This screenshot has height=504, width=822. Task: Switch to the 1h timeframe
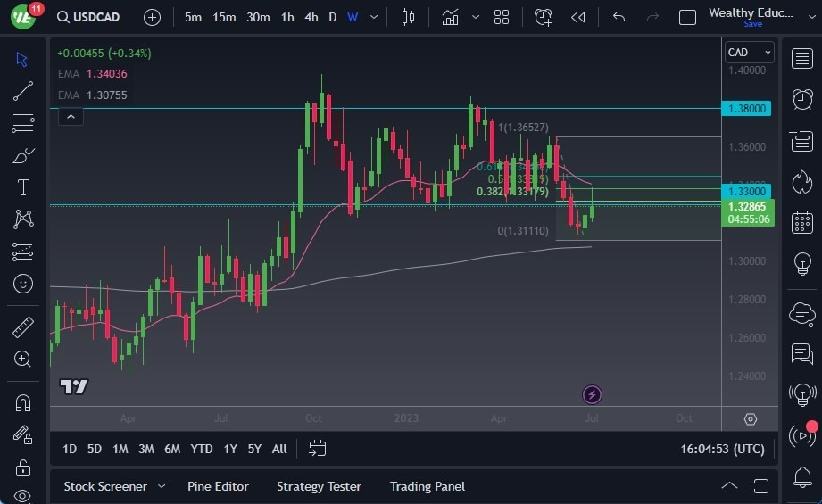point(287,17)
